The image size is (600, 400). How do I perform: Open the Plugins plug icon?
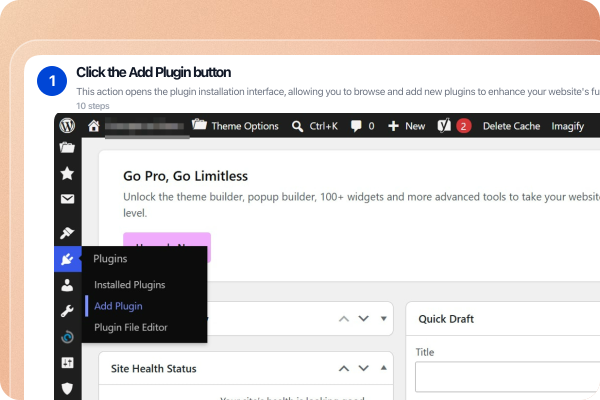(67, 259)
